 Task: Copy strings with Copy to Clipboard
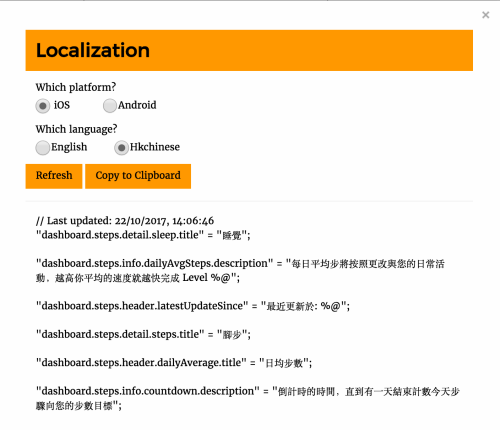(x=138, y=176)
